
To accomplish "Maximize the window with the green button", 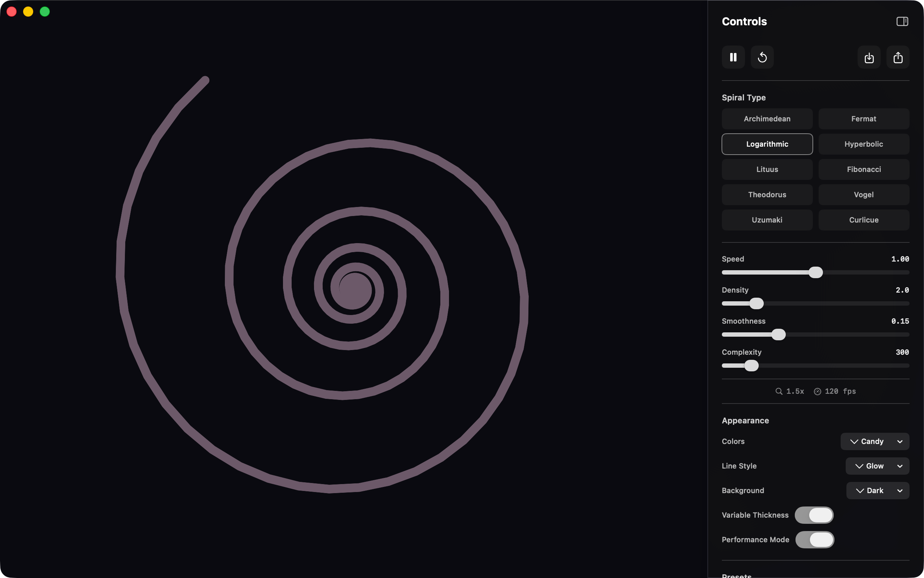I will point(45,12).
